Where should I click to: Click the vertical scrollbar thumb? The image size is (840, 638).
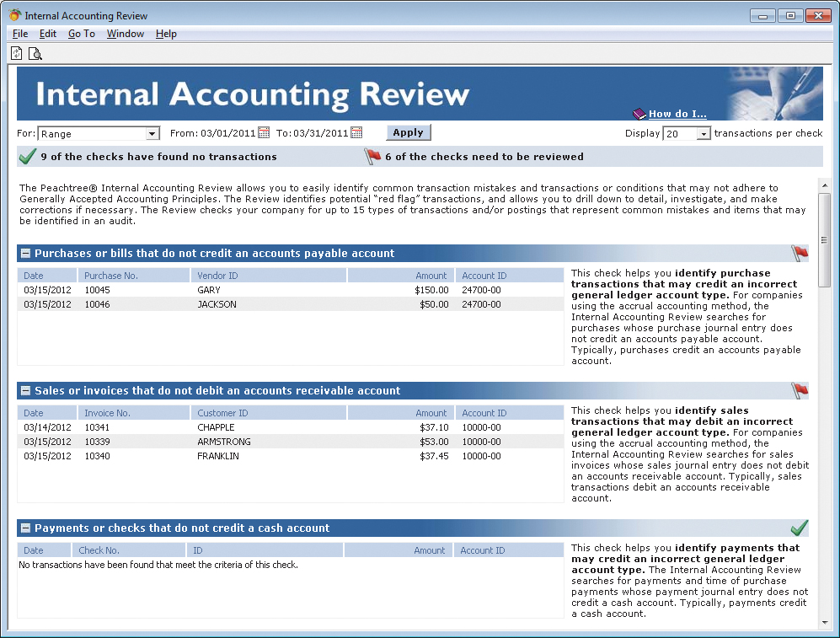pyautogui.click(x=825, y=240)
